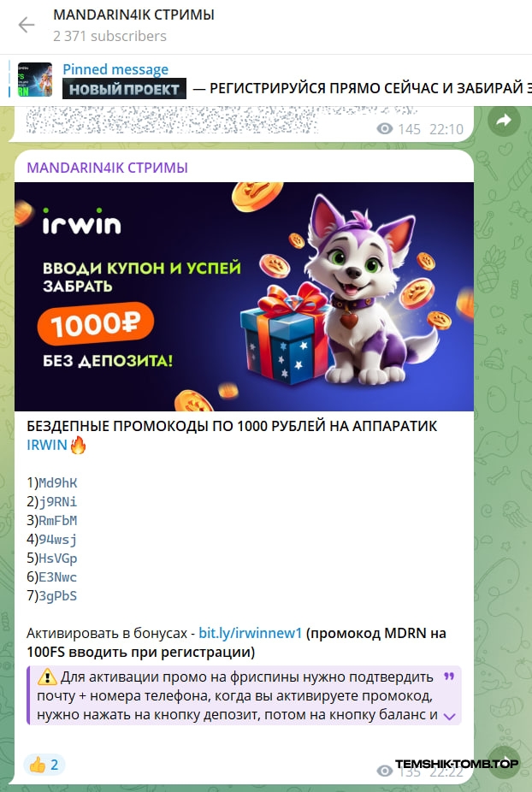Open the bit.ly/irwinnew1 link
This screenshot has width=532, height=792.
tap(250, 633)
